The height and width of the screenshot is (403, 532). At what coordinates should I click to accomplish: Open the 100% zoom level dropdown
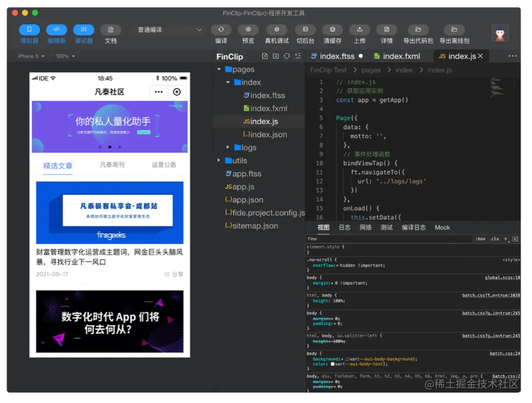tap(65, 56)
